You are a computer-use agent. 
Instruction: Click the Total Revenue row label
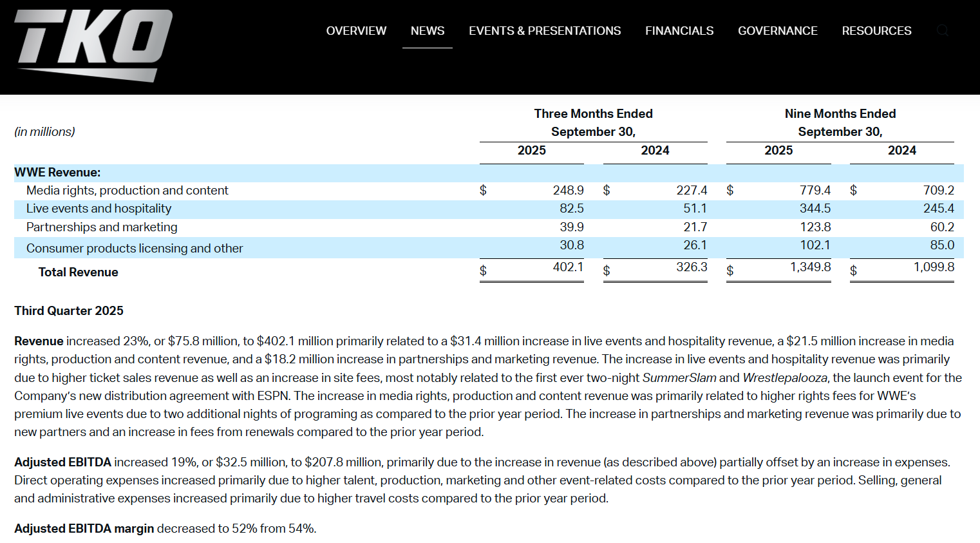[78, 272]
